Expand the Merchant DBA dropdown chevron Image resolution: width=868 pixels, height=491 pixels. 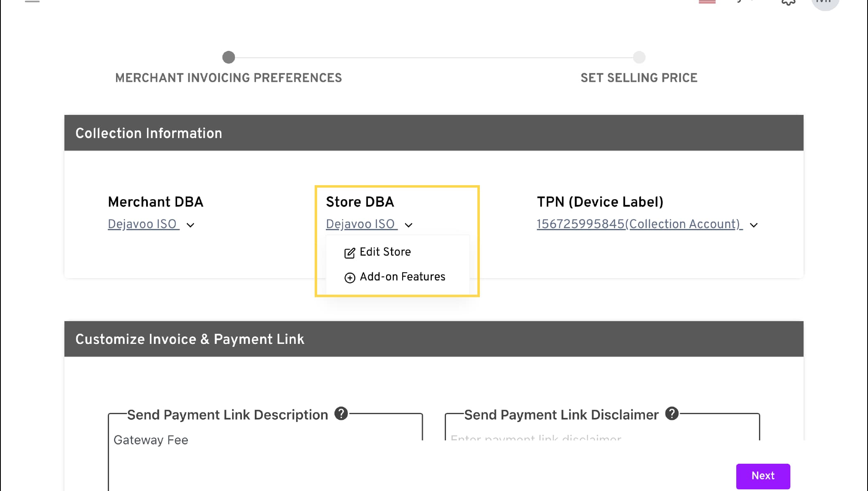click(x=190, y=225)
